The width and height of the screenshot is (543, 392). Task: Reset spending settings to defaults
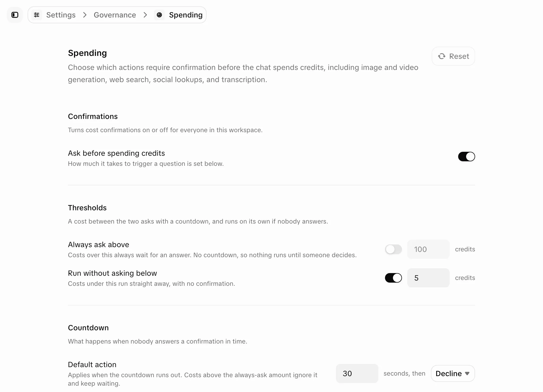[453, 56]
